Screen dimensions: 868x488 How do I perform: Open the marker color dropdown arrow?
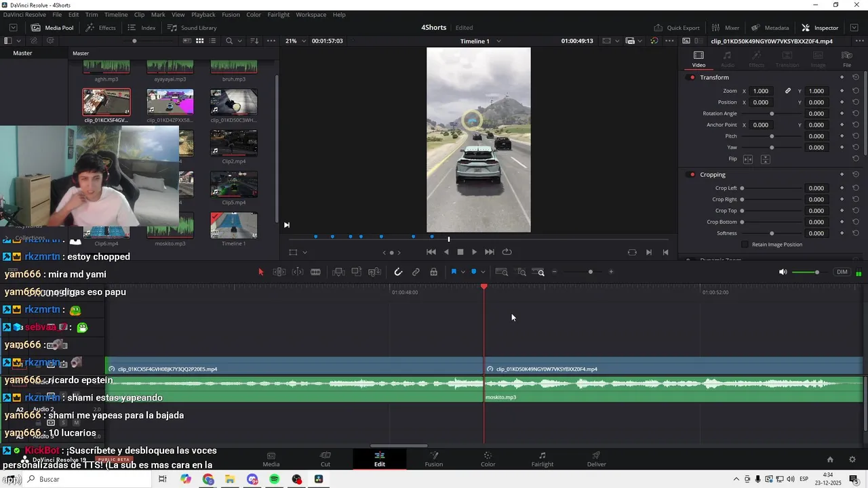[x=483, y=272]
